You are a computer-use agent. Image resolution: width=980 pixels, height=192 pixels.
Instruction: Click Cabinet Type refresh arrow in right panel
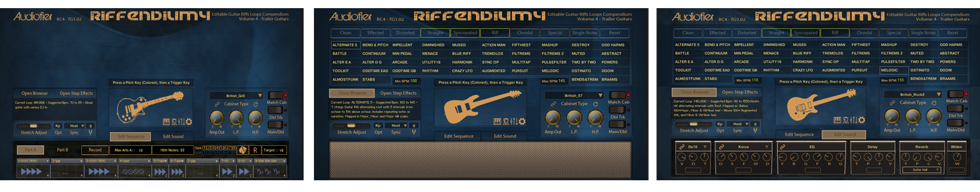click(x=934, y=103)
